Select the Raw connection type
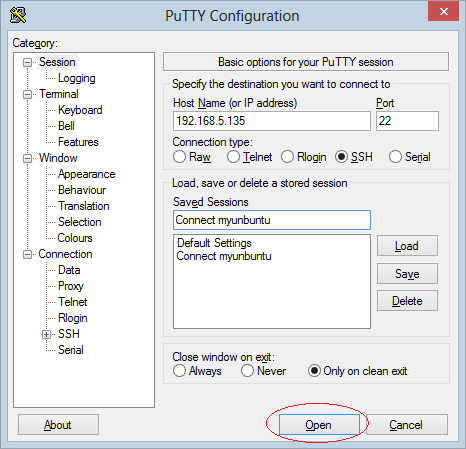Viewport: 466px width, 449px height. (179, 157)
